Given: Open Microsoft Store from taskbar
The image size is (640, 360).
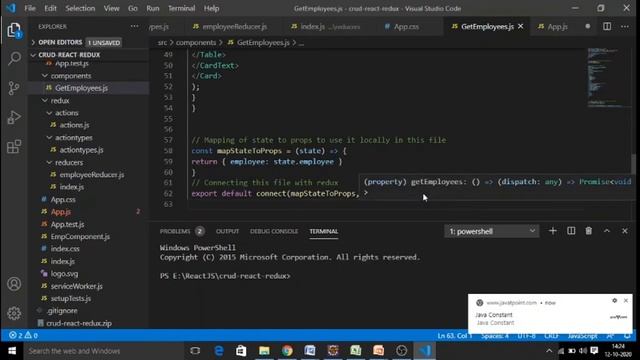Looking at the screenshot, I should (x=241, y=351).
